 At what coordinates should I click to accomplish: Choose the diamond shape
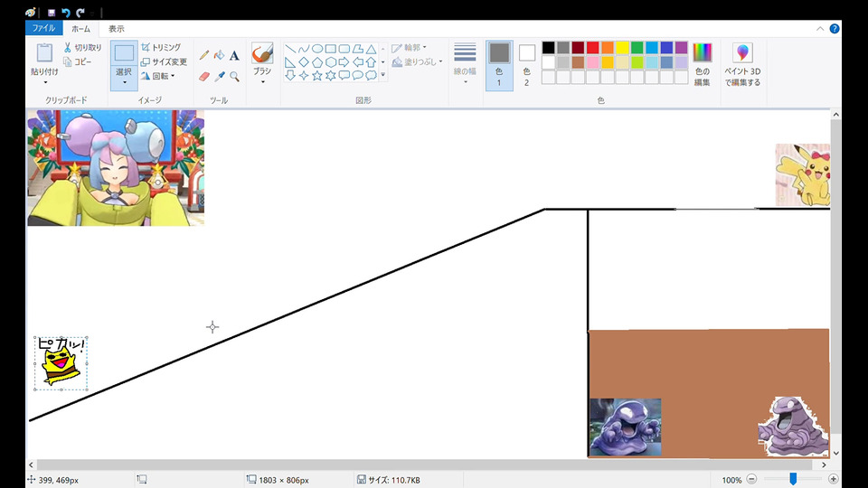coord(304,62)
